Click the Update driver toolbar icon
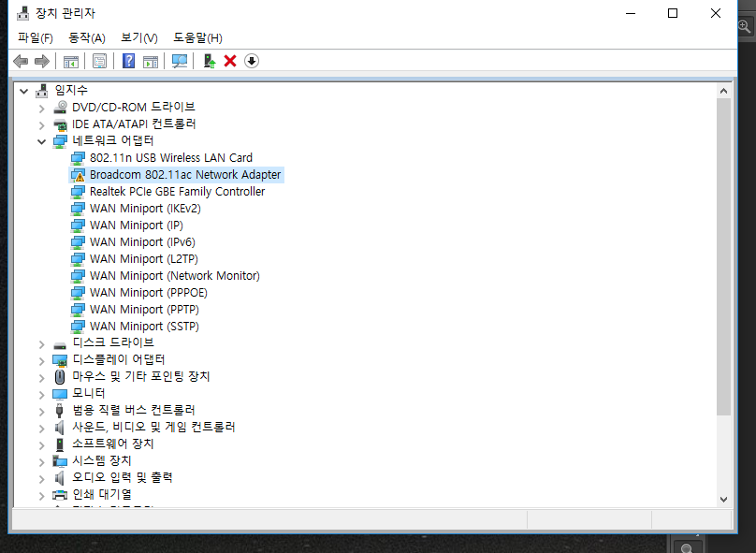Screen dimensions: 756x553 [x=210, y=61]
